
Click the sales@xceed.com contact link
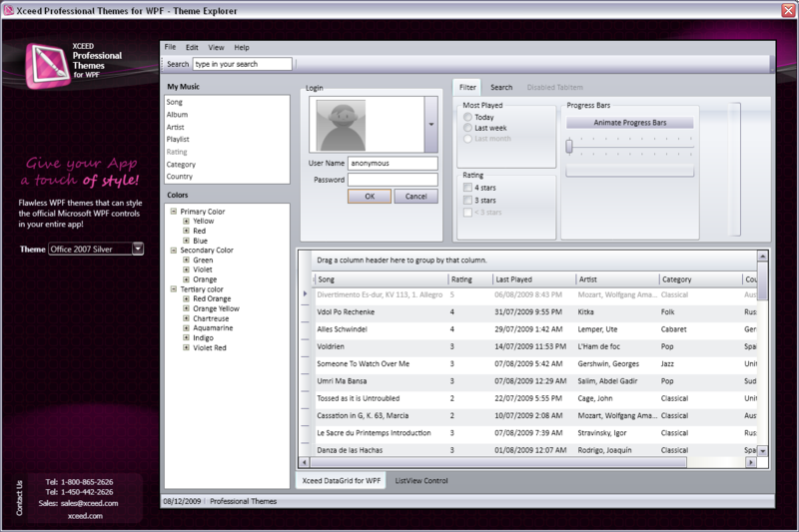click(89, 503)
